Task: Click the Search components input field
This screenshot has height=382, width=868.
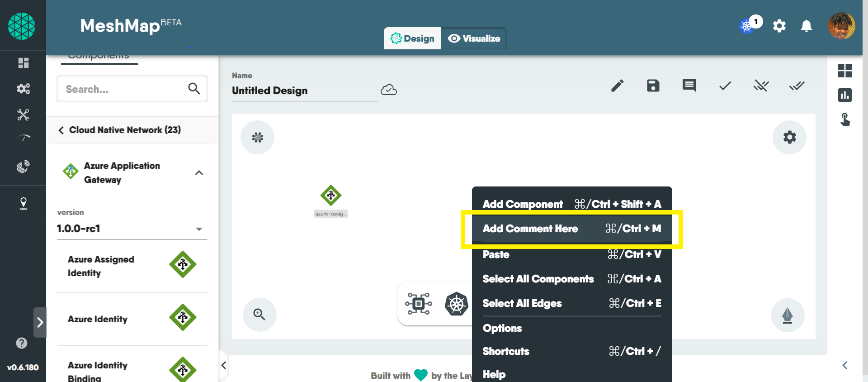Action: click(124, 89)
